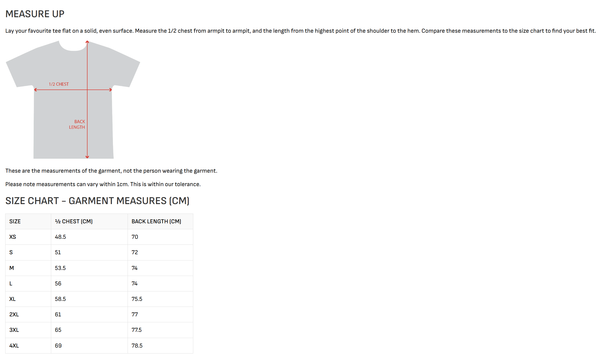The height and width of the screenshot is (364, 606).
Task: Click the 78.5 back length value
Action: tap(137, 346)
